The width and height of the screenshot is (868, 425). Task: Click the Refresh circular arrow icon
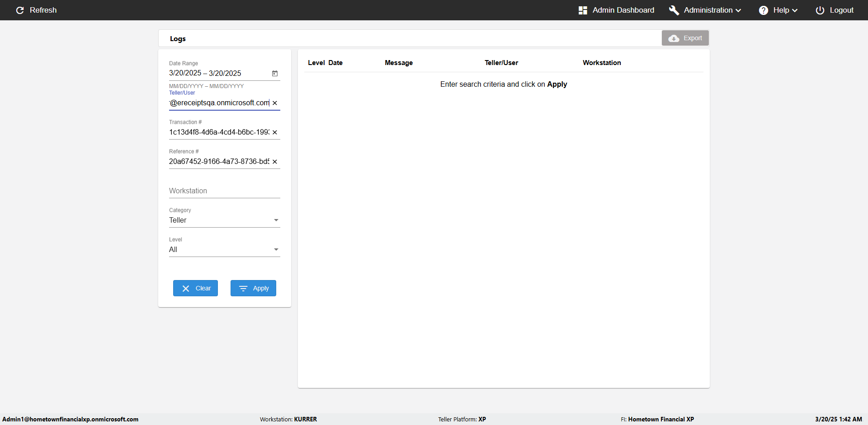click(20, 10)
